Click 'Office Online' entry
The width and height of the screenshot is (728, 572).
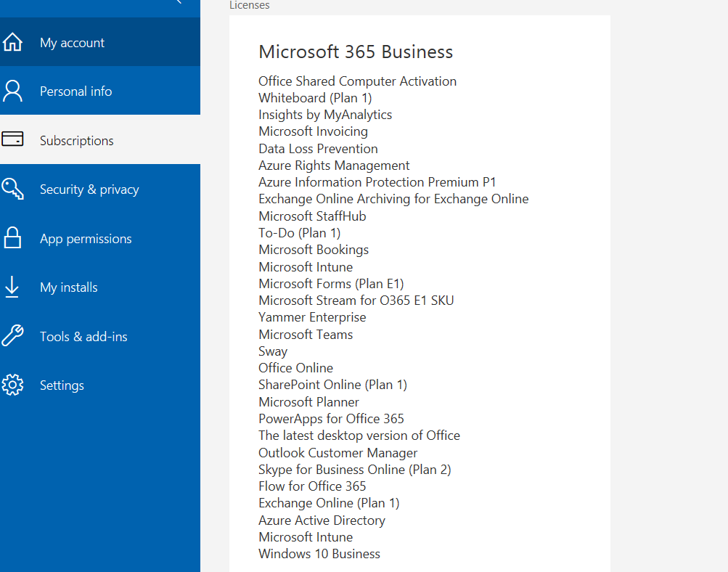[295, 368]
